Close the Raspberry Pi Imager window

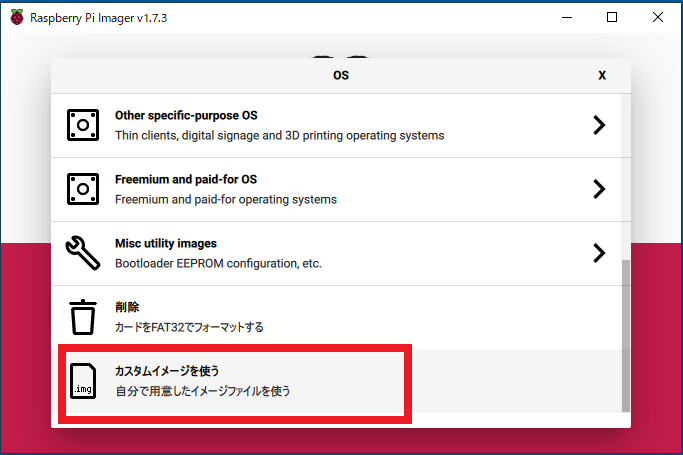click(x=658, y=17)
